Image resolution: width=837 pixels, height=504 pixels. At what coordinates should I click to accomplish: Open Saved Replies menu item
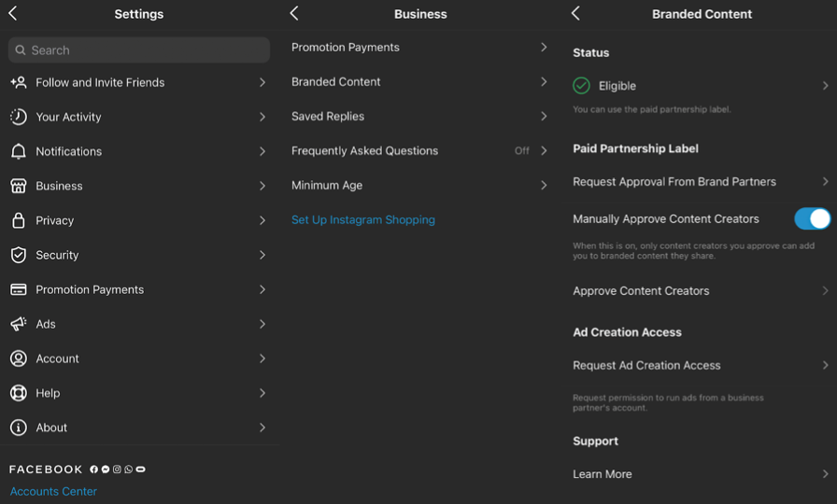[328, 117]
